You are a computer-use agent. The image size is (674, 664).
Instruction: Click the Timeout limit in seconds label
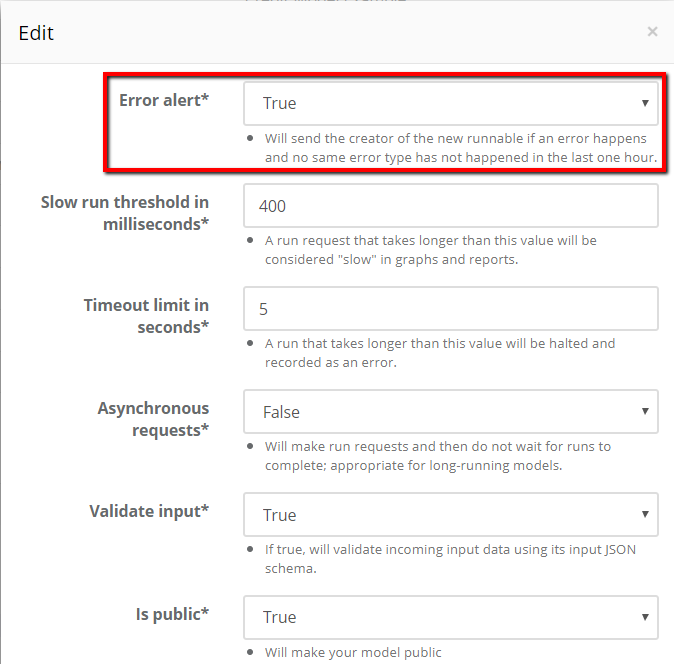(x=146, y=316)
